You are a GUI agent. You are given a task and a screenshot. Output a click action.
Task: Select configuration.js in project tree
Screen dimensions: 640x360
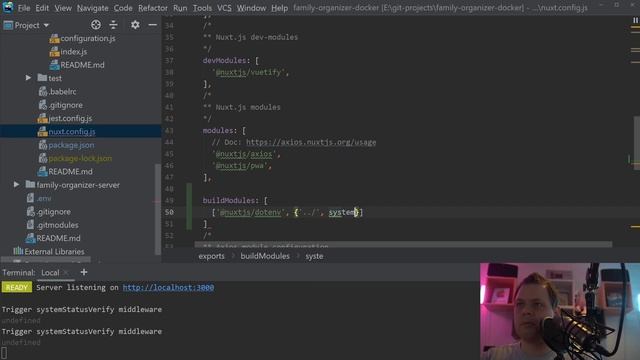point(88,38)
